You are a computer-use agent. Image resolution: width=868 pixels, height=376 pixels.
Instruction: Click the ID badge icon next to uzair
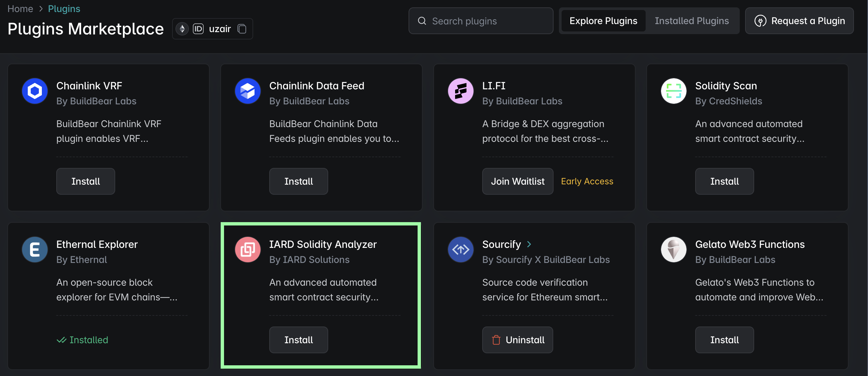198,29
